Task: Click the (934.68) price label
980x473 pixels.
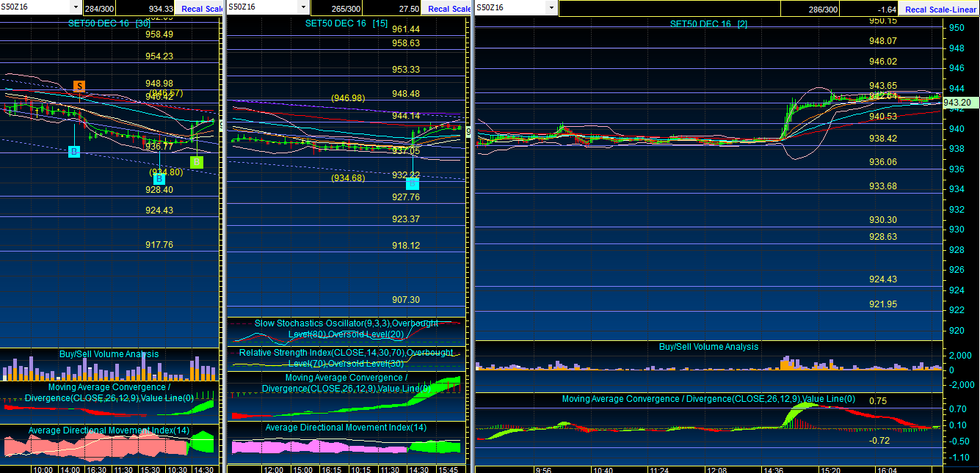Action: point(348,178)
